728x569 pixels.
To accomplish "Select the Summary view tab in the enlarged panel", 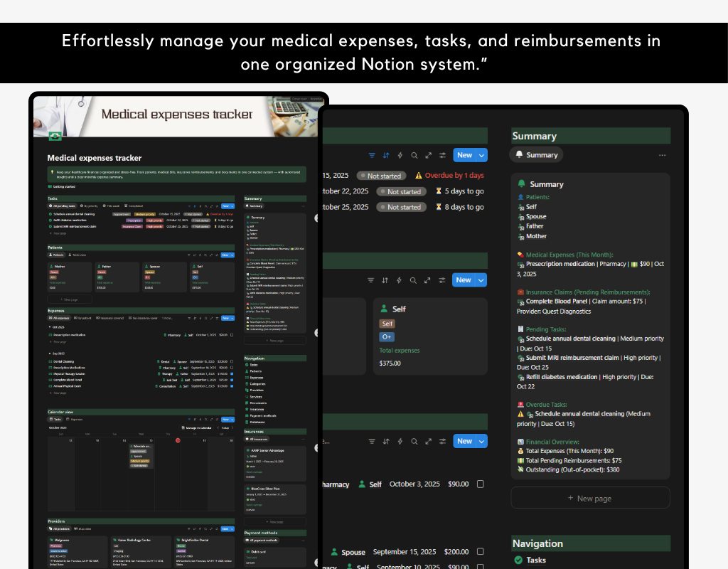I will point(536,154).
